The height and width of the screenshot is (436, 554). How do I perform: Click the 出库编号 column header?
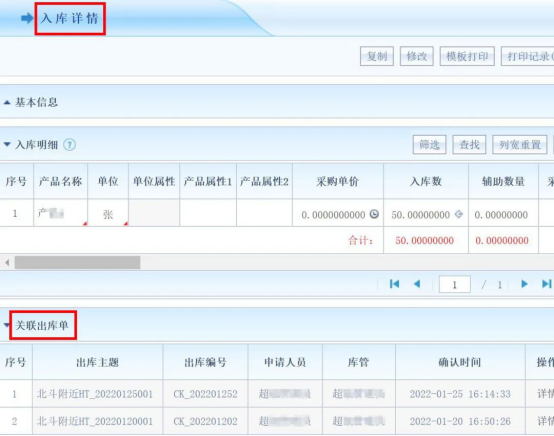(205, 362)
